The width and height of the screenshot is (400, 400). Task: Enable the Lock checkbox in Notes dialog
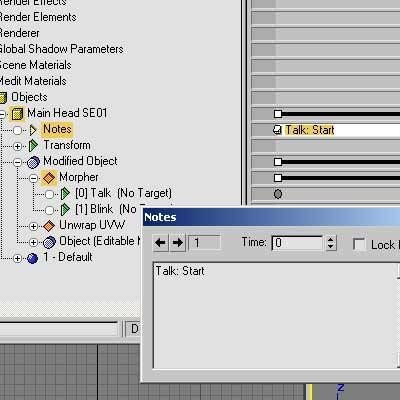(x=359, y=244)
